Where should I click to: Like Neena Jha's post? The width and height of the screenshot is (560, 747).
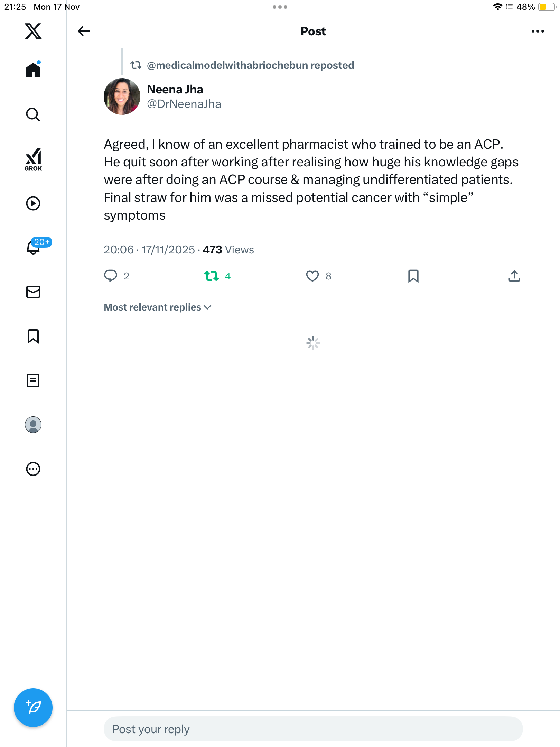312,276
